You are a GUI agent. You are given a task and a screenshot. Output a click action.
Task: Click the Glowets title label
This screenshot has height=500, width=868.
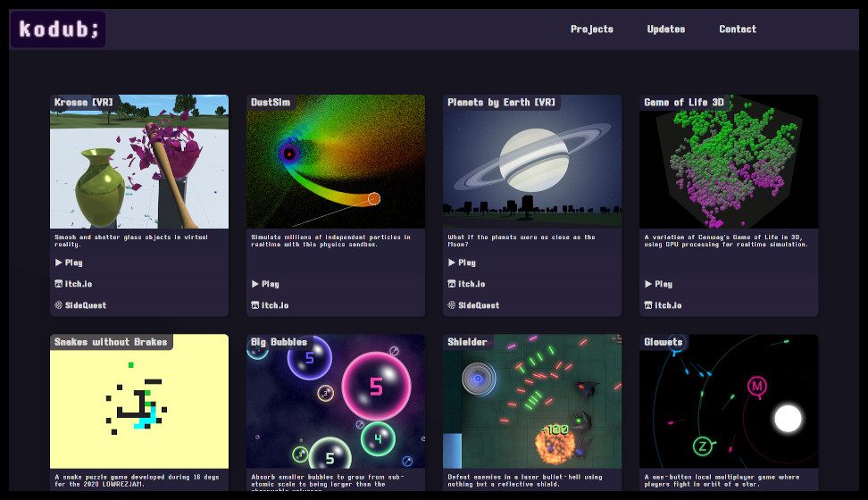pyautogui.click(x=664, y=342)
